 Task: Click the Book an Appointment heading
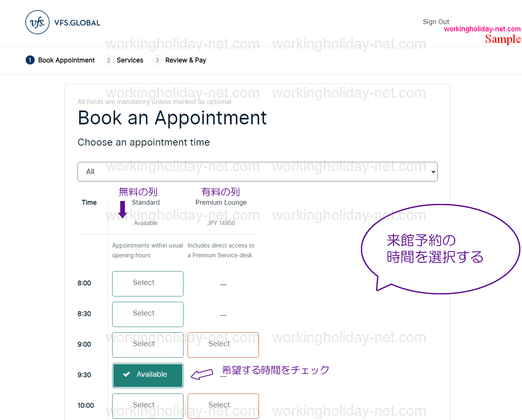pos(172,118)
